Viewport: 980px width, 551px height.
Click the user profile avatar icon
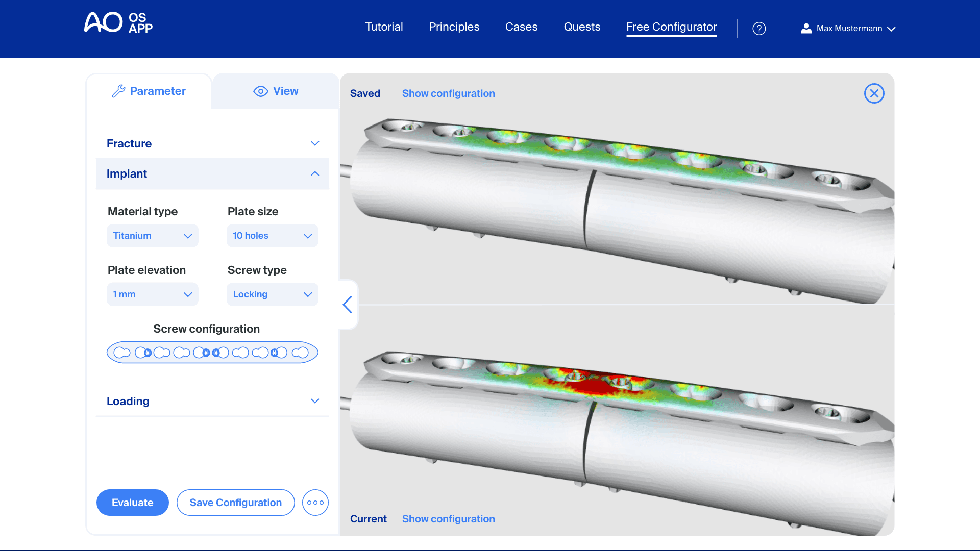[x=806, y=29]
